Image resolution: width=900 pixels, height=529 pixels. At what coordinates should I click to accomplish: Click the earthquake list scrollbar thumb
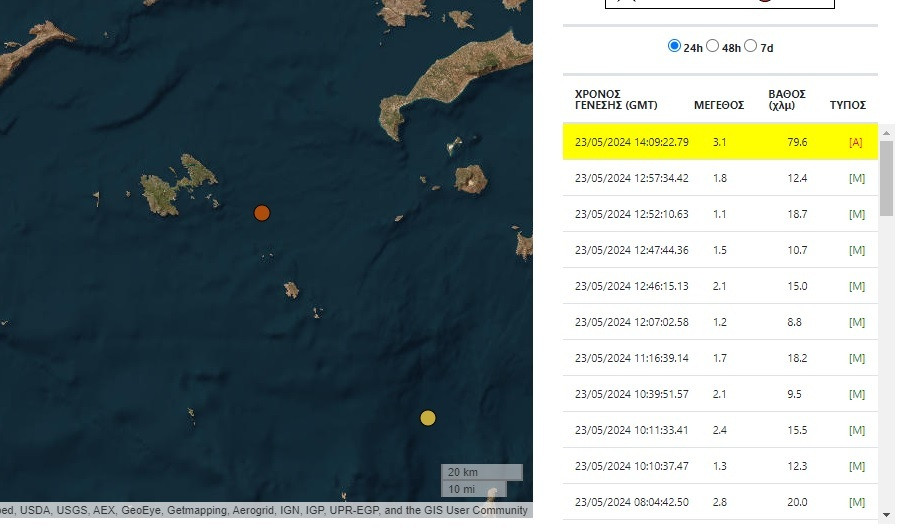[886, 178]
